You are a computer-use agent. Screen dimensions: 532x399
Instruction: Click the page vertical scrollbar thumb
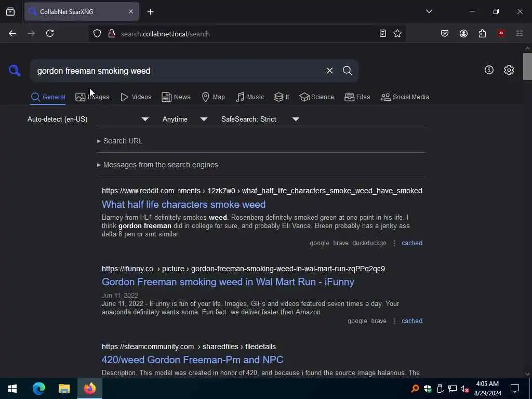[x=527, y=66]
